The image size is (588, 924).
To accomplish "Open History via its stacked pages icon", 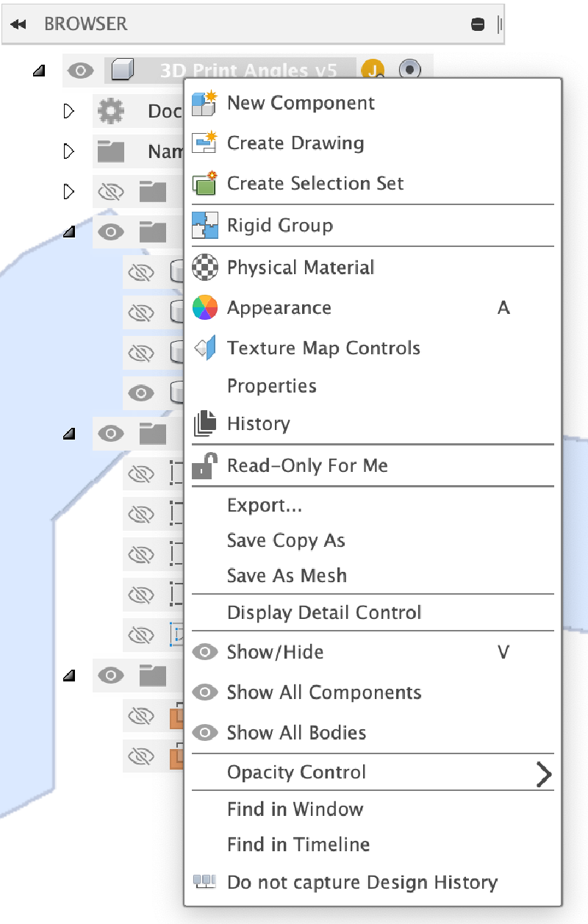I will click(204, 423).
